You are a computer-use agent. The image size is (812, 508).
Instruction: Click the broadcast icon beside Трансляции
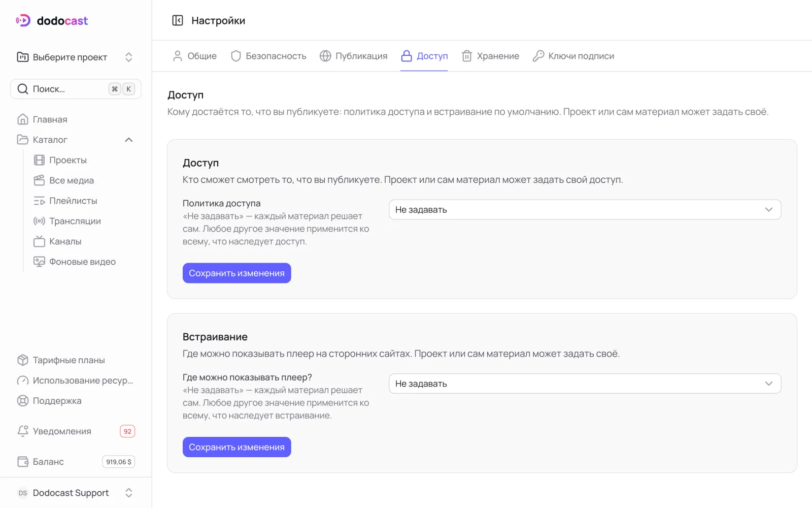pos(39,221)
